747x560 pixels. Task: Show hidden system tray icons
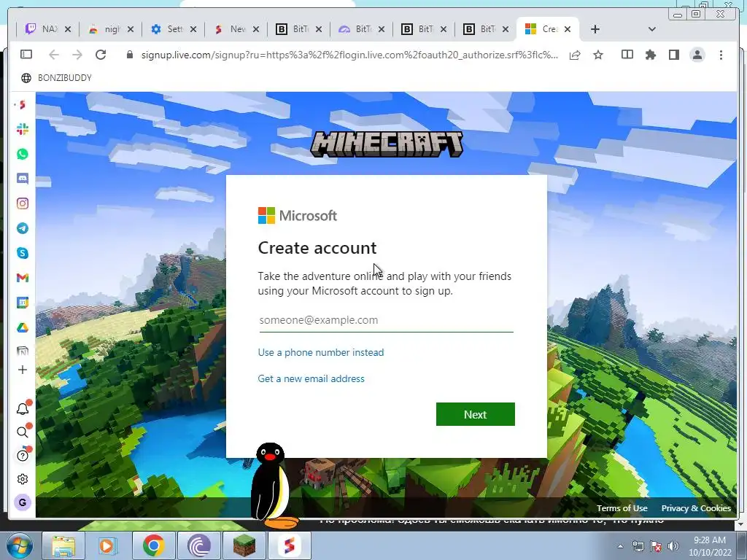620,546
